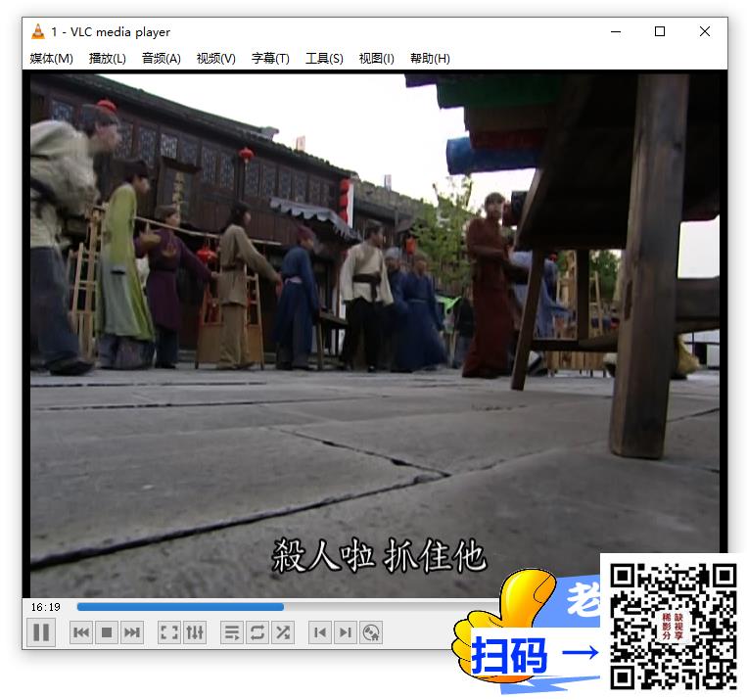Click the elapsed time 16:19 label

pos(46,607)
